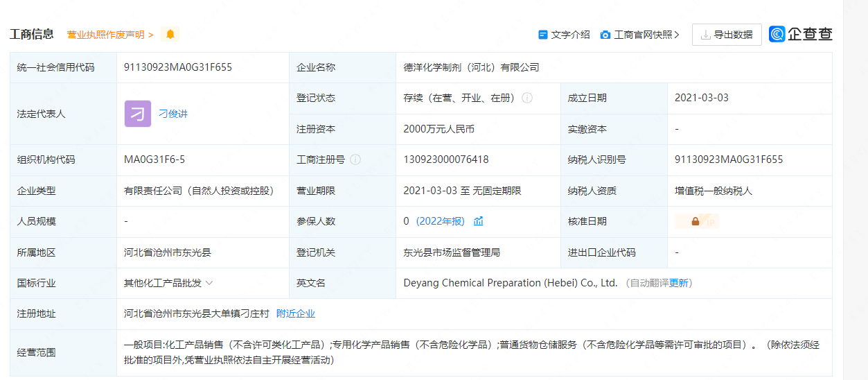Screen dimensions: 868x380
Task: Click 更新 link after 自动翻译
Action: click(x=679, y=283)
